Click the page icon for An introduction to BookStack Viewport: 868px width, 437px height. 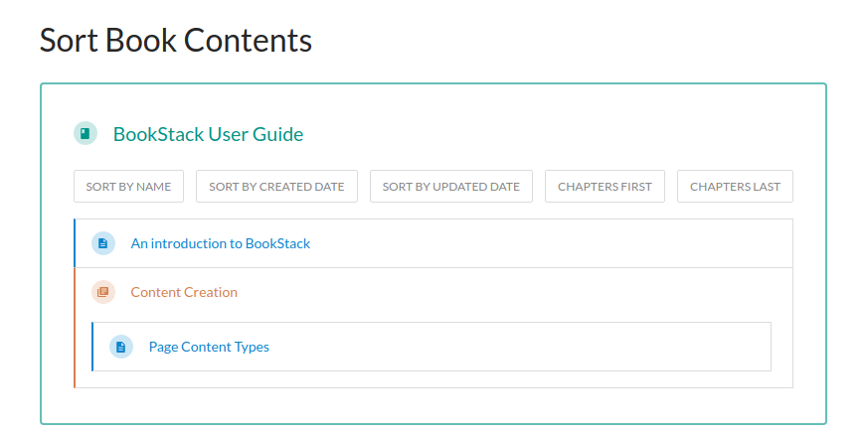click(x=103, y=243)
